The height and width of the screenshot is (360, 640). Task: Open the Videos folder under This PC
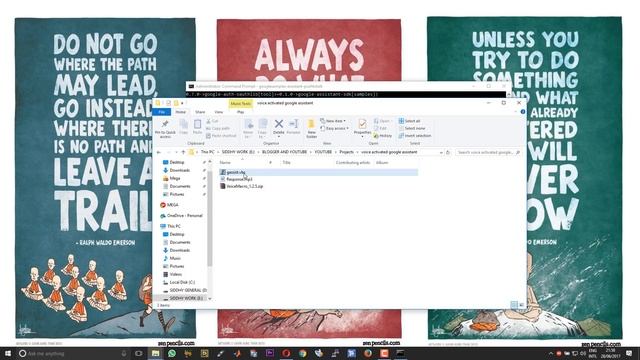tap(173, 274)
